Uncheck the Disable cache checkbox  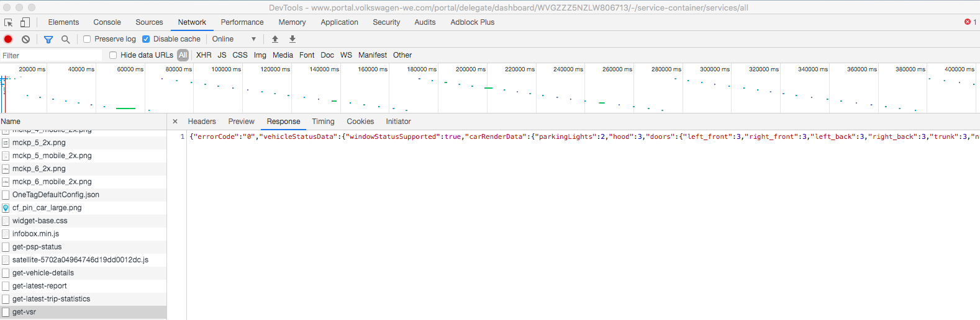146,39
